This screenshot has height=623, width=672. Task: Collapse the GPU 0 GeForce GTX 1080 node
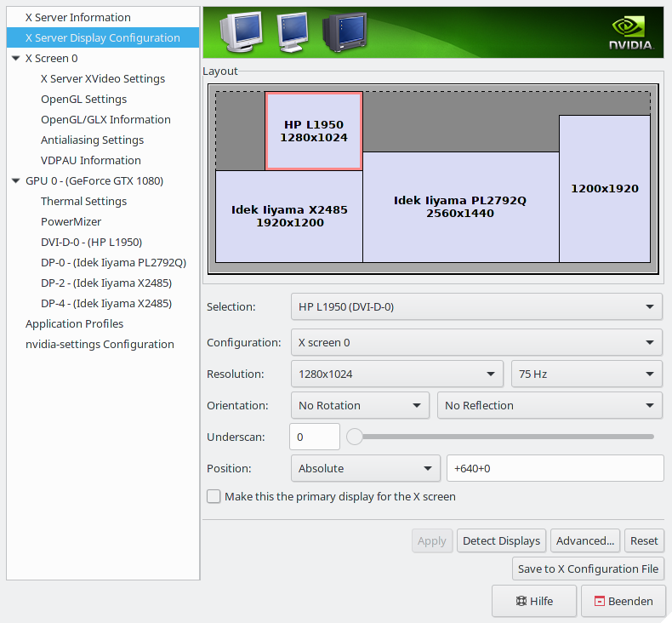pyautogui.click(x=16, y=181)
